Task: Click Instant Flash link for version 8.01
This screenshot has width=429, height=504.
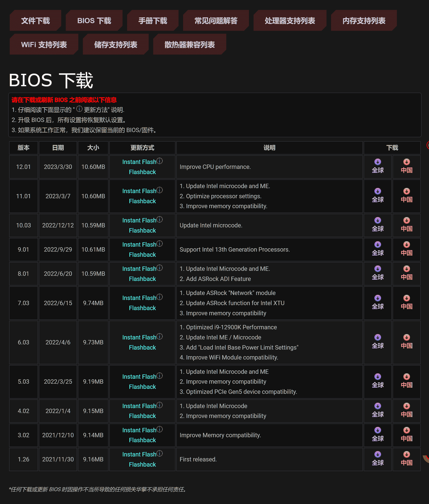Action: click(x=139, y=269)
